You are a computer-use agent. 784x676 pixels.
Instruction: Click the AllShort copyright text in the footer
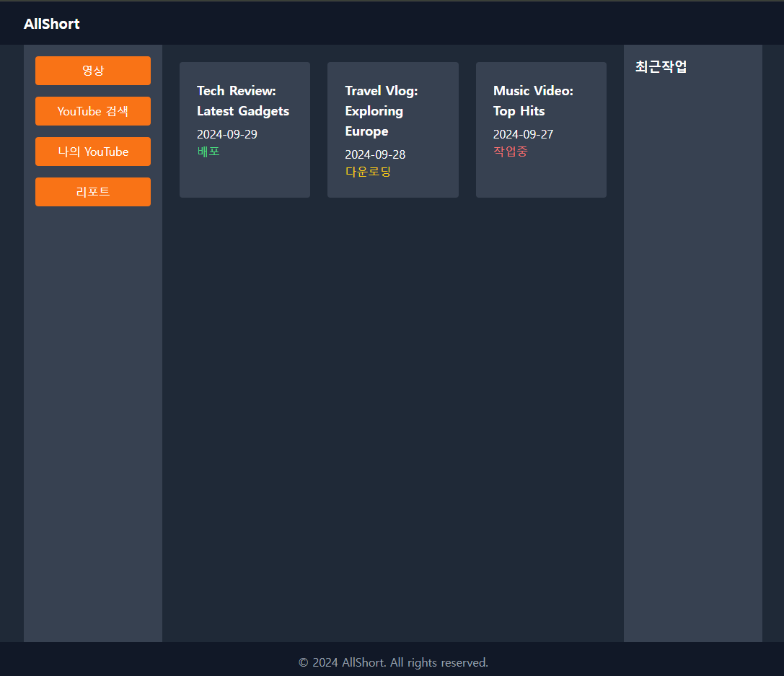coord(392,662)
